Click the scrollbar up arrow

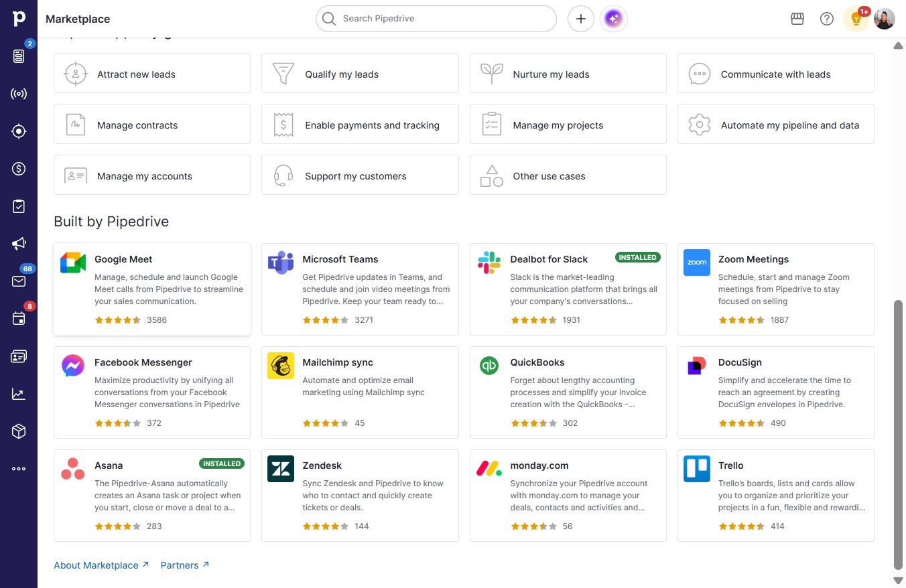point(899,46)
